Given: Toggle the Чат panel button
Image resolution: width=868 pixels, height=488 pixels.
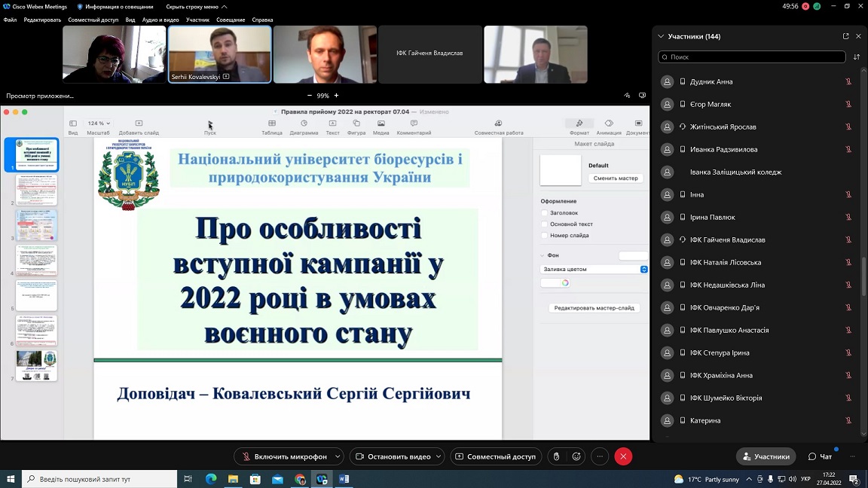Looking at the screenshot, I should pyautogui.click(x=821, y=456).
